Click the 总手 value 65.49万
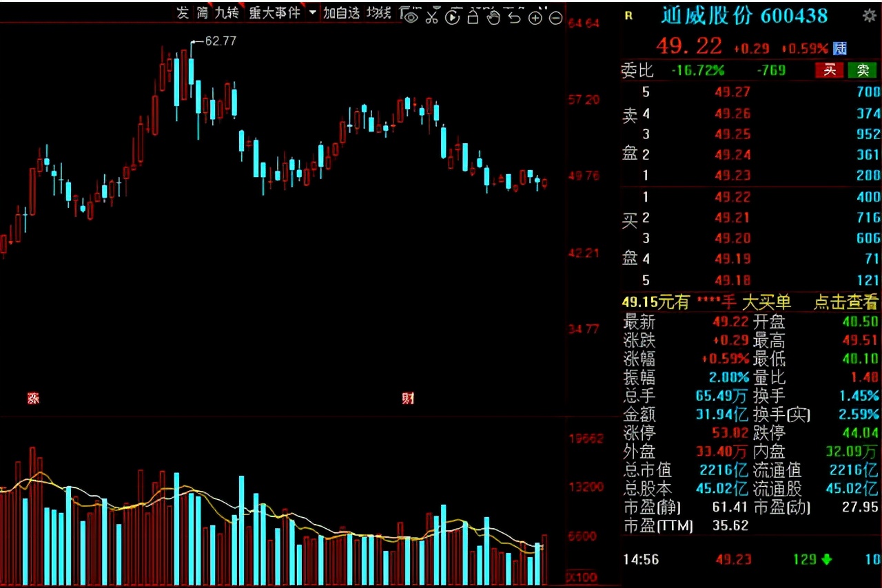Screen dimensions: 882x588 pyautogui.click(x=722, y=396)
